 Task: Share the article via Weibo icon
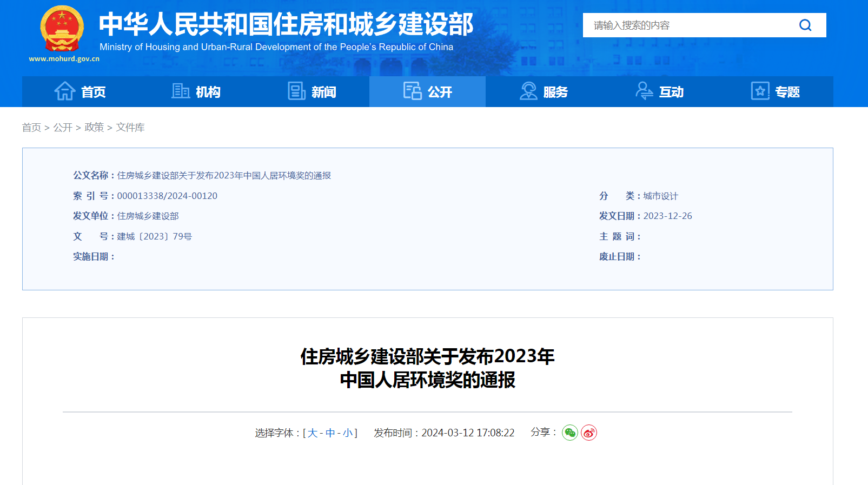(x=589, y=433)
